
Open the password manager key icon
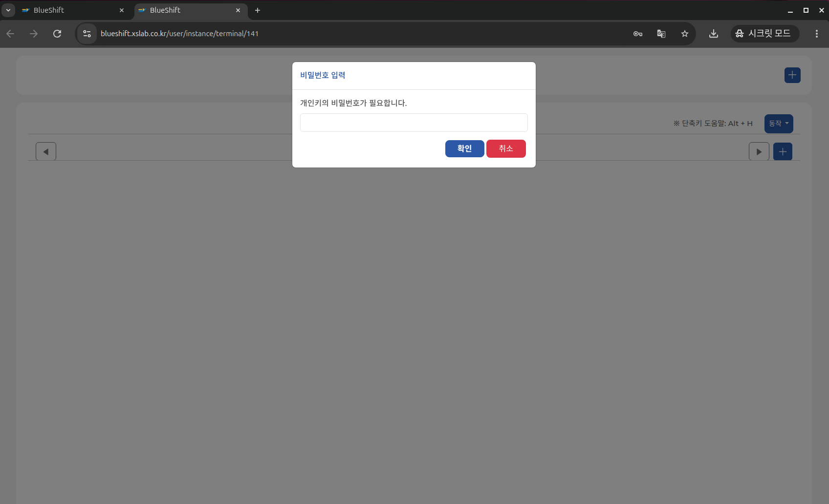coord(638,34)
